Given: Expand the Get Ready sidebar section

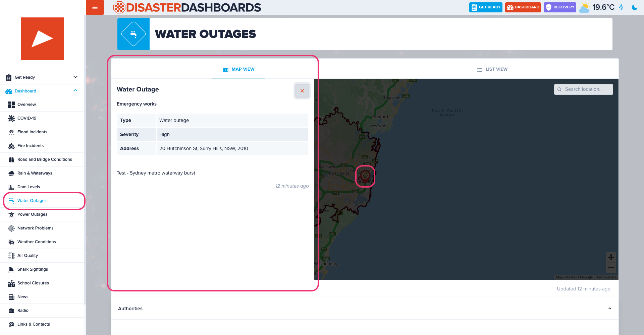Looking at the screenshot, I should pos(75,77).
